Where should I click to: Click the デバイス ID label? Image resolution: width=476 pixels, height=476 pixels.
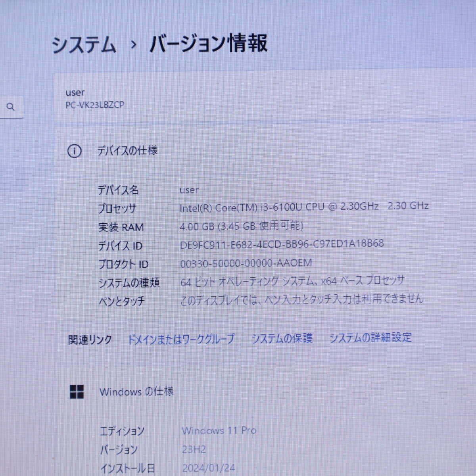tap(120, 246)
